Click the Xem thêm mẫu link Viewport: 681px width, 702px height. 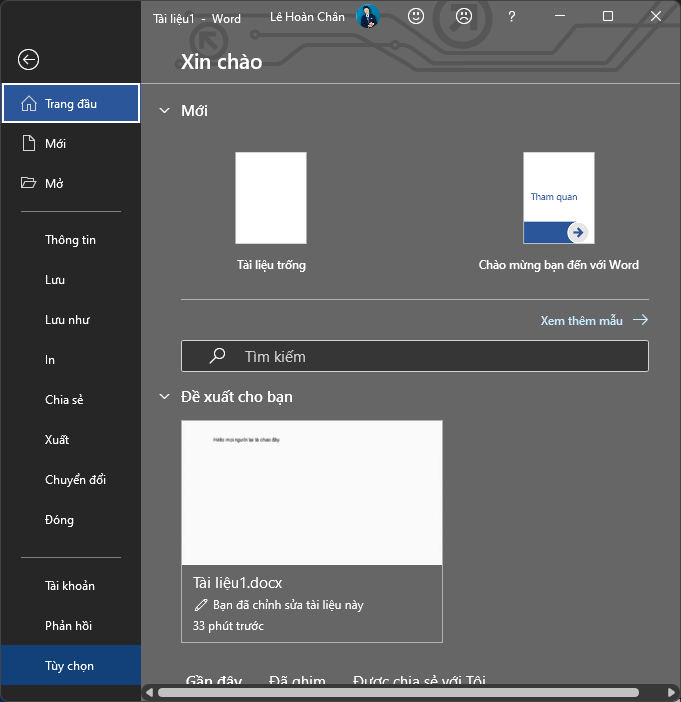coord(581,321)
